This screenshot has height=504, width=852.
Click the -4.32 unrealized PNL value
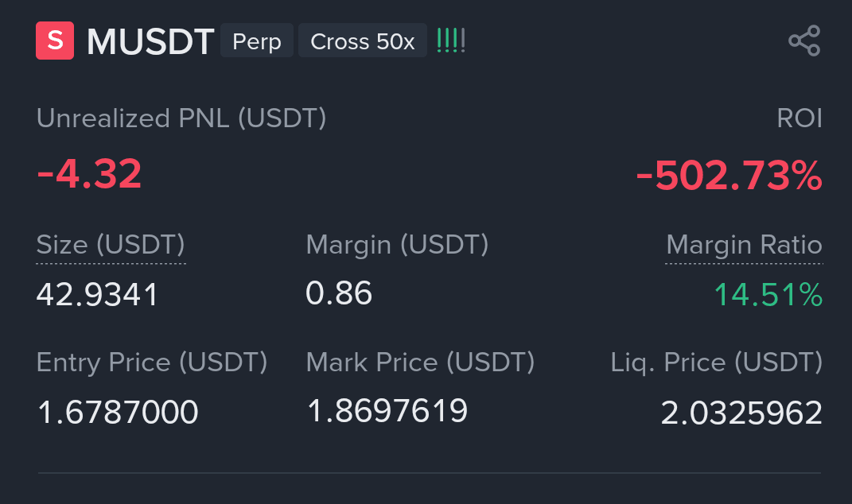(x=89, y=174)
